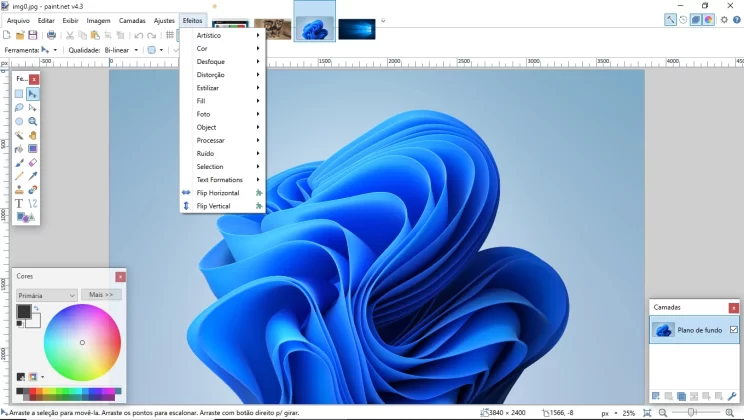
Task: Select the Pencil tool
Action: coord(19,176)
